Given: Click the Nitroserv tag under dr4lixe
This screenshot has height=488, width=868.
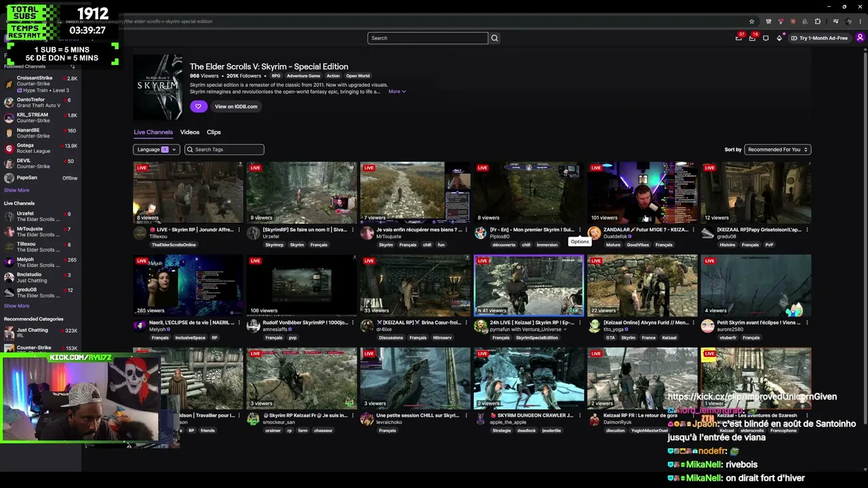Looking at the screenshot, I should coord(442,338).
